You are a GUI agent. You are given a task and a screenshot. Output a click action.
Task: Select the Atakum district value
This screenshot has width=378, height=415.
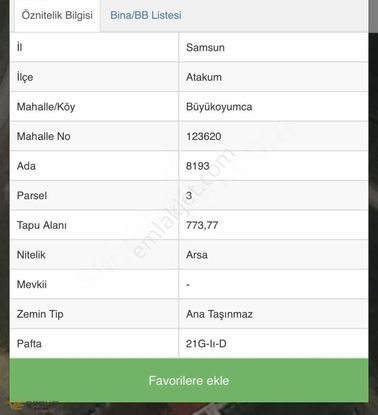pos(204,77)
